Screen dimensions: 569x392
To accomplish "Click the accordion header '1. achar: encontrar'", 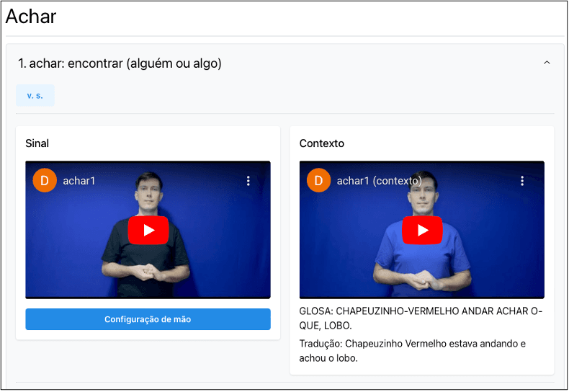I will [120, 63].
